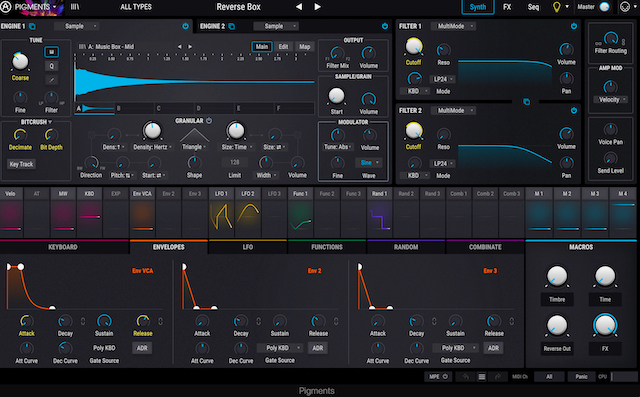The image size is (640, 397).
Task: Toggle ADR mode for Env VCA
Action: pyautogui.click(x=142, y=348)
